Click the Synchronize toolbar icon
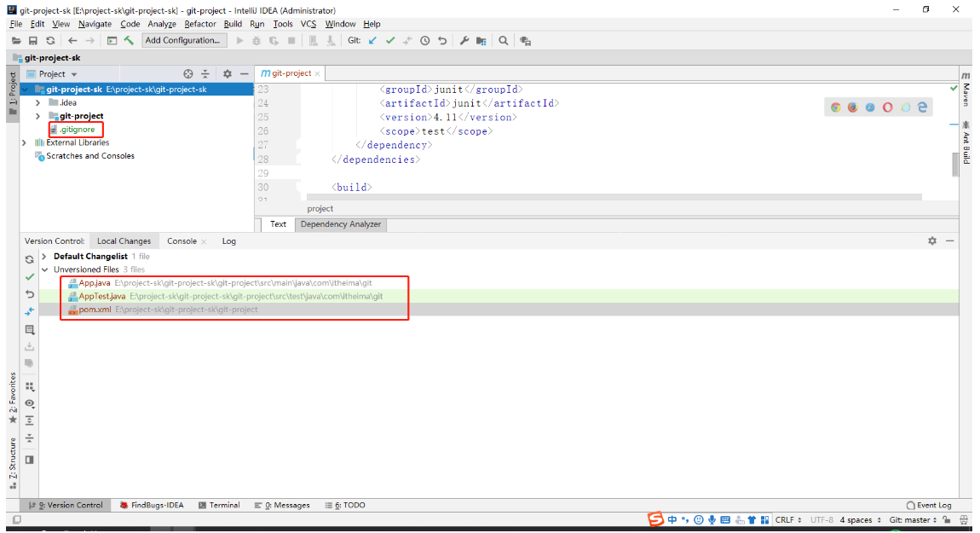 coord(50,41)
